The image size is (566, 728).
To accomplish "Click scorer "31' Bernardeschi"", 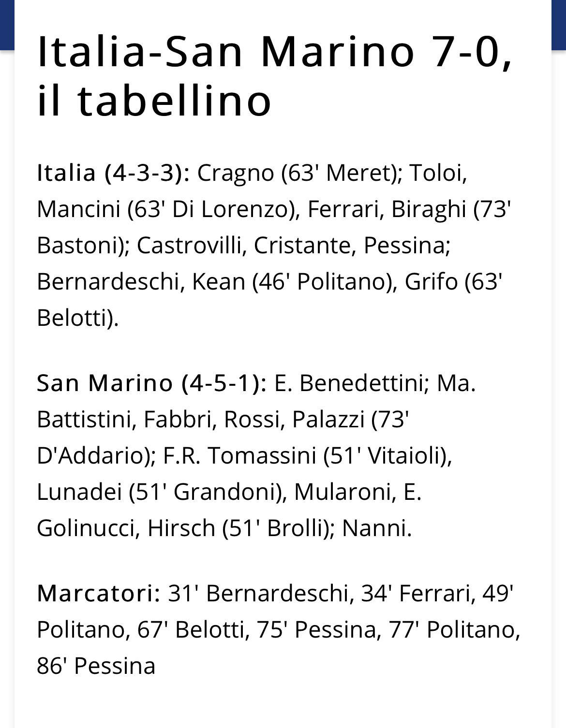I will click(x=258, y=593).
